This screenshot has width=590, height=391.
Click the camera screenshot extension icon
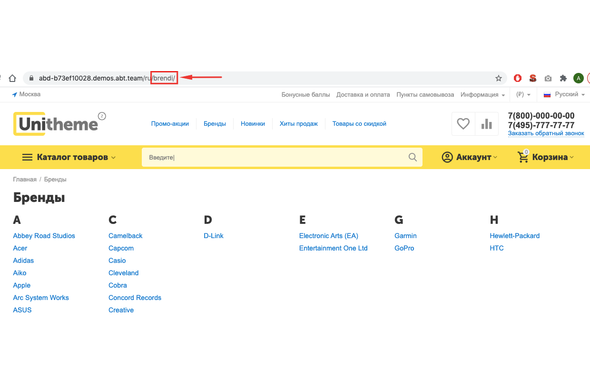click(x=548, y=78)
